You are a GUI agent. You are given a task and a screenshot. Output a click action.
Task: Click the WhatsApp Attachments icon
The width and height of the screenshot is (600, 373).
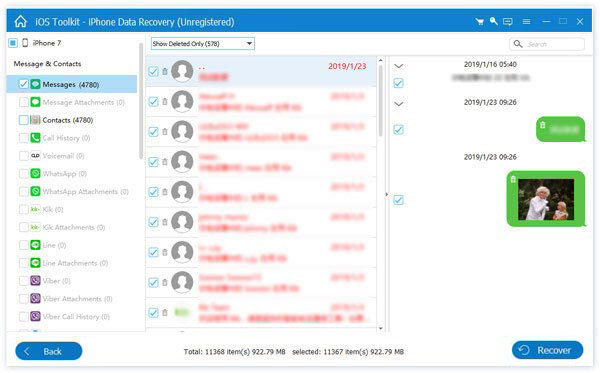click(x=36, y=191)
